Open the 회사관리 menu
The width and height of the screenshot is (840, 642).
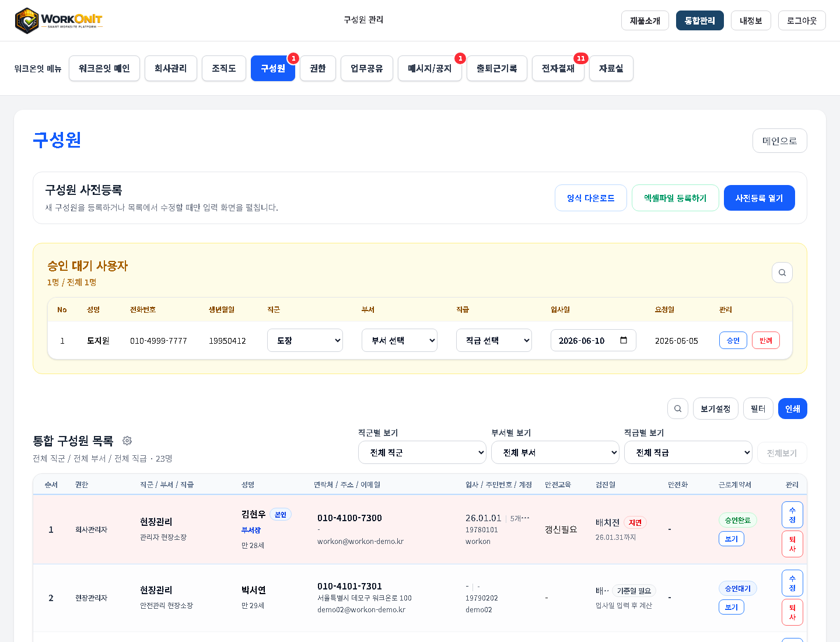pyautogui.click(x=171, y=68)
